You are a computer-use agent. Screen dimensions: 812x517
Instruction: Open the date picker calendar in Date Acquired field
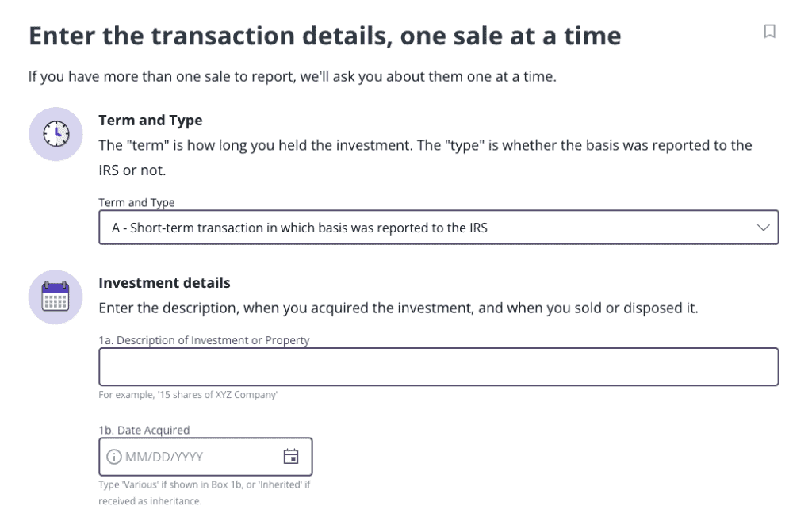[293, 456]
